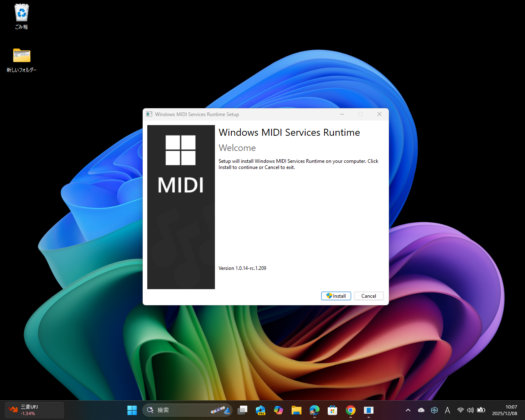This screenshot has width=525, height=420.
Task: Open the 新しいフォルダー desktop folder
Action: pos(21,55)
